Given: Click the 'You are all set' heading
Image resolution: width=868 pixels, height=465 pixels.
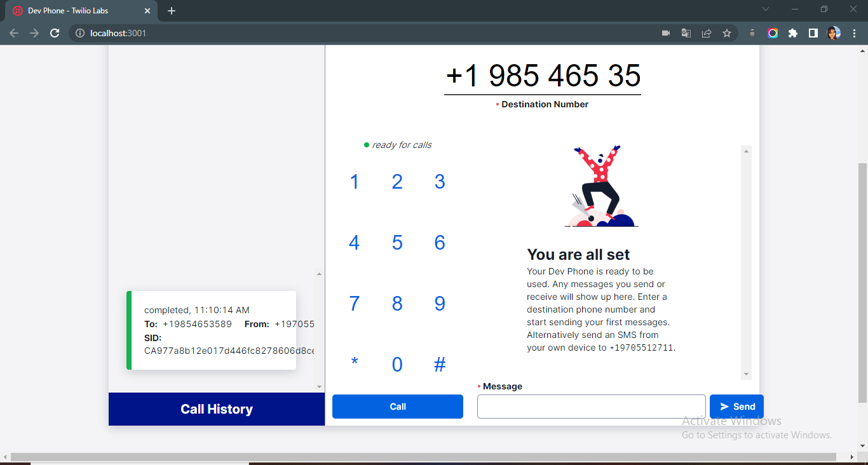Looking at the screenshot, I should point(578,254).
